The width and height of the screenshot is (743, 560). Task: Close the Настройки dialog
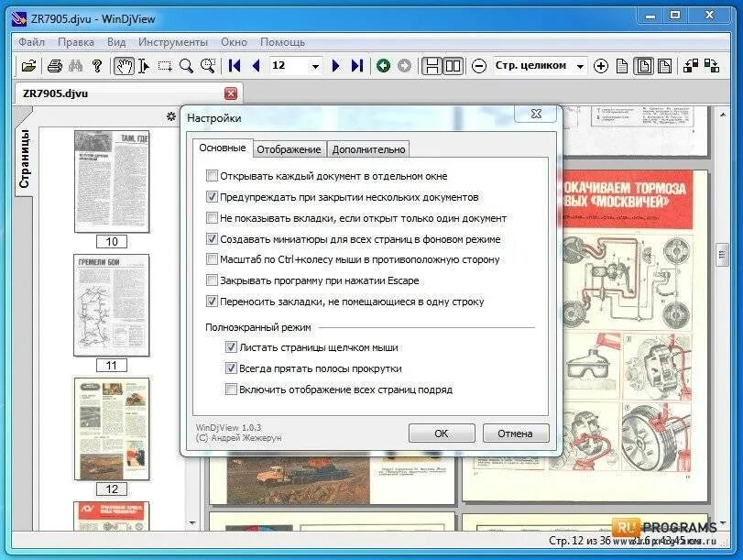coord(536,114)
